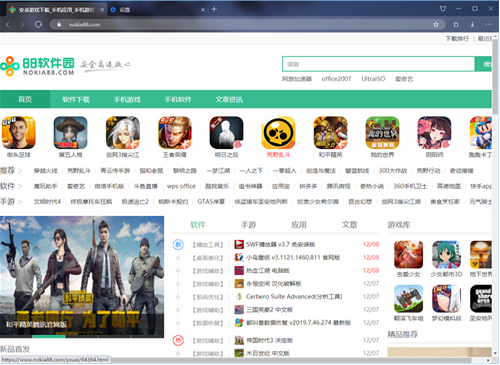Click the UltraISO hot search link
Image resolution: width=500 pixels, height=365 pixels.
pos(373,79)
